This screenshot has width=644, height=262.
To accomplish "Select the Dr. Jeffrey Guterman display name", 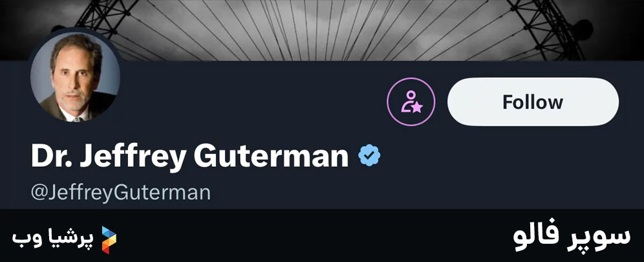I will (x=189, y=157).
